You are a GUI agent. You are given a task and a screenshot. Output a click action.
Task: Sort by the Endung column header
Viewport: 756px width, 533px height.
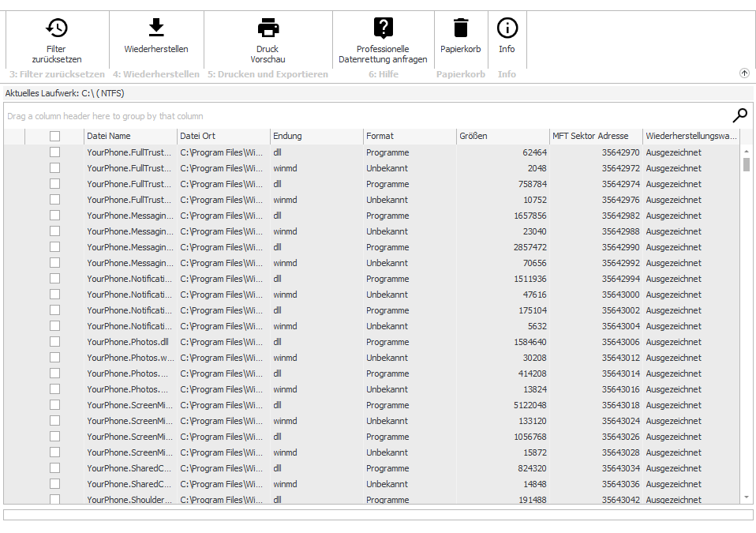pos(316,136)
